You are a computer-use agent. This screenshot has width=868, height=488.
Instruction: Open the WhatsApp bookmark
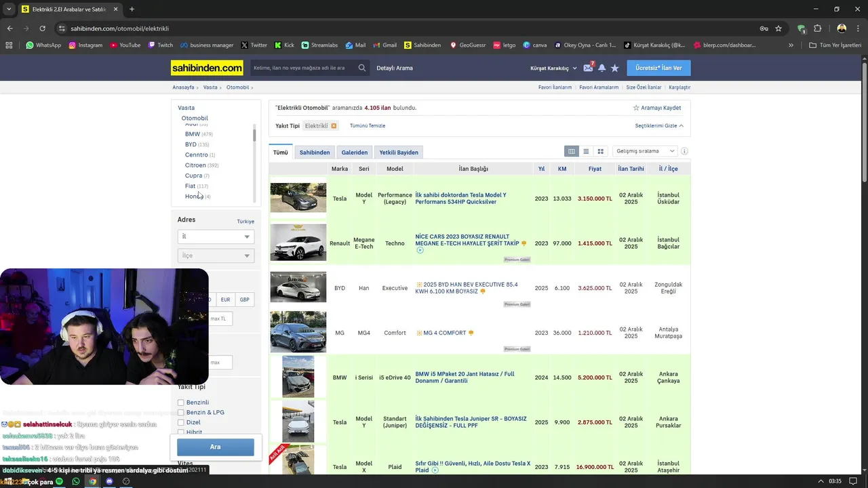coord(43,45)
